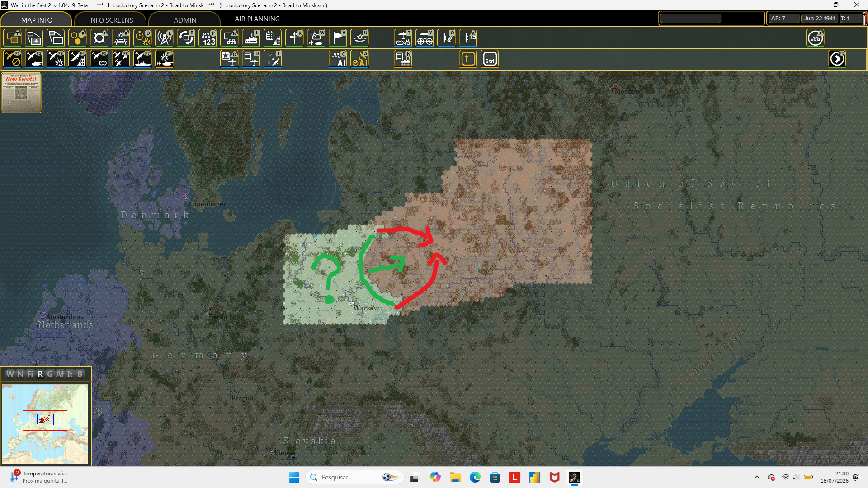
Task: Toggle radio tower logistics icon (L)
Action: [165, 38]
